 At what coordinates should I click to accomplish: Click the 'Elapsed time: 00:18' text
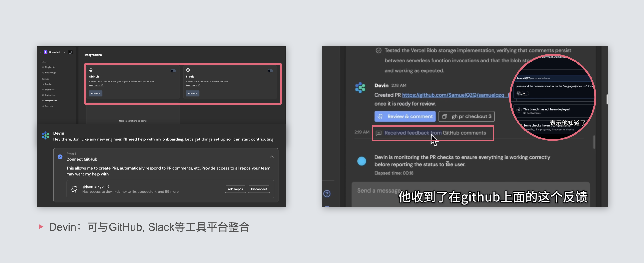[394, 173]
